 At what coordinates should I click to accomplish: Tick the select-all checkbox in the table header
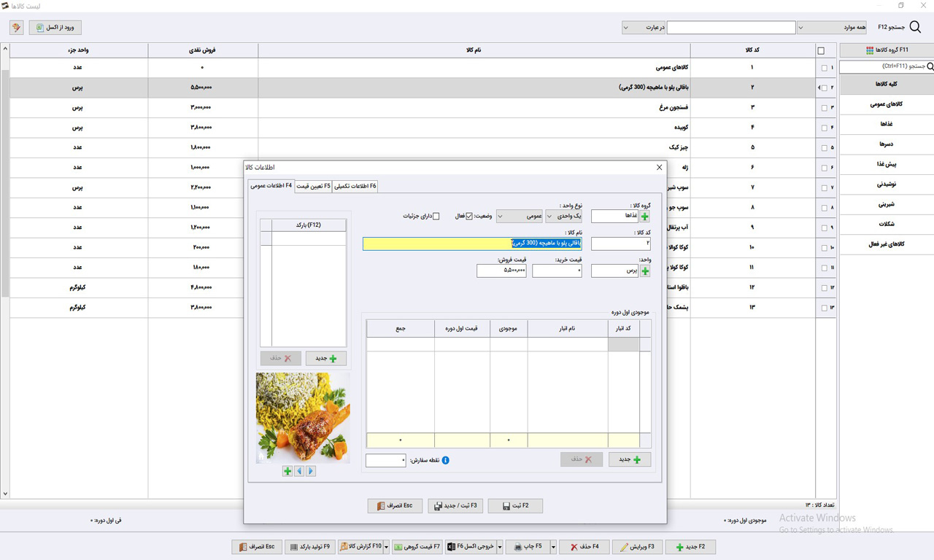click(821, 51)
